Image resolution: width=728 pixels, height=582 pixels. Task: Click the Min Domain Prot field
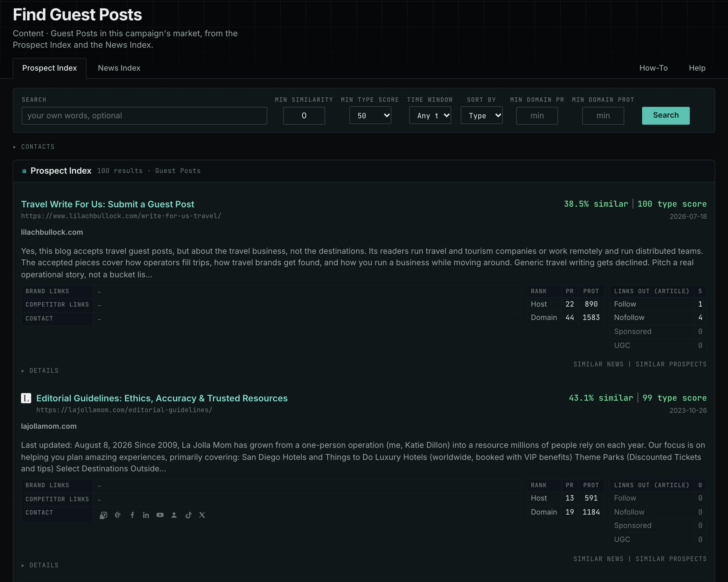tap(603, 115)
